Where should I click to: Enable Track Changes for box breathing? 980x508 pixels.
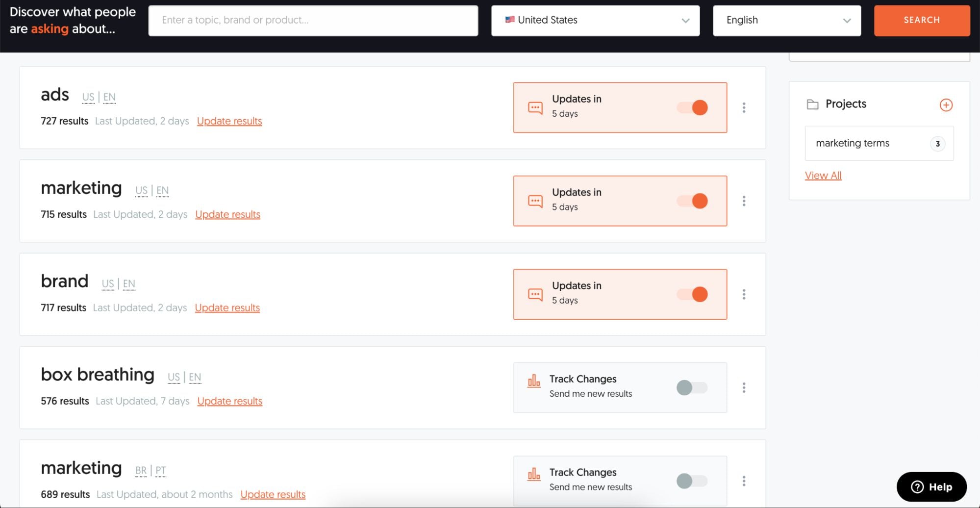pyautogui.click(x=692, y=388)
